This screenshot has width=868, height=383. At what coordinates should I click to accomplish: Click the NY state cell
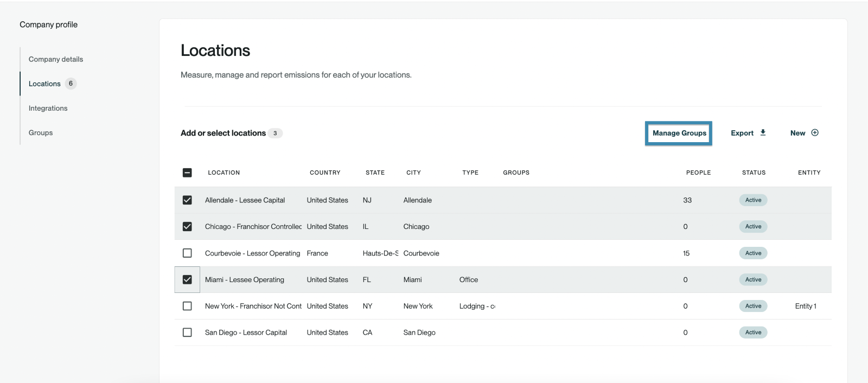[x=367, y=306]
